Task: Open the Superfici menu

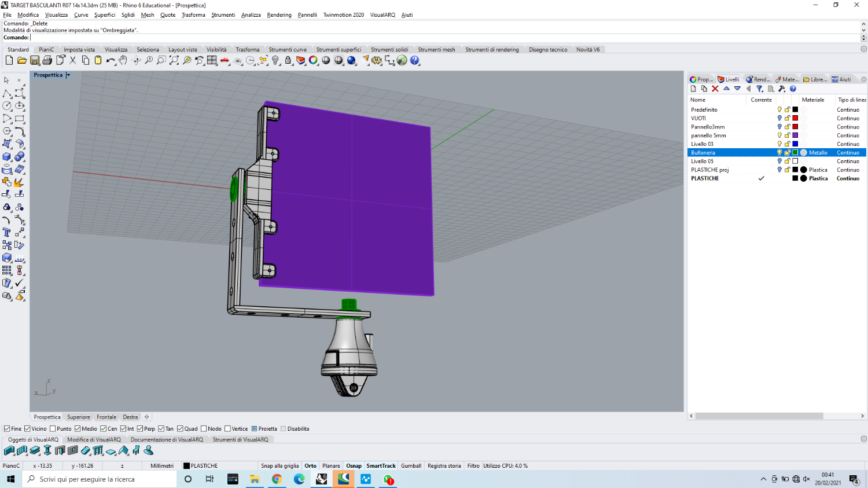Action: (x=105, y=15)
